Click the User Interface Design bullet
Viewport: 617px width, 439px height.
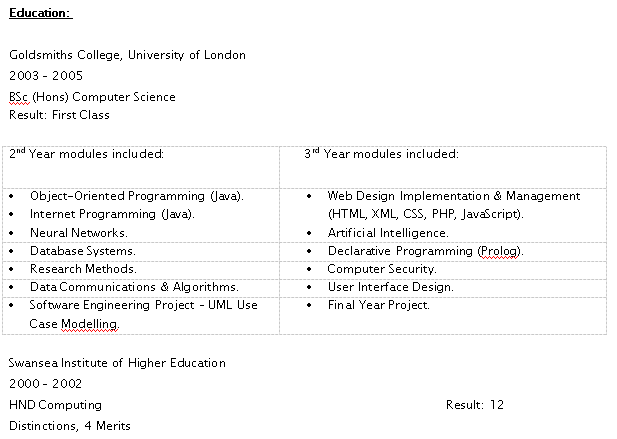(x=391, y=287)
